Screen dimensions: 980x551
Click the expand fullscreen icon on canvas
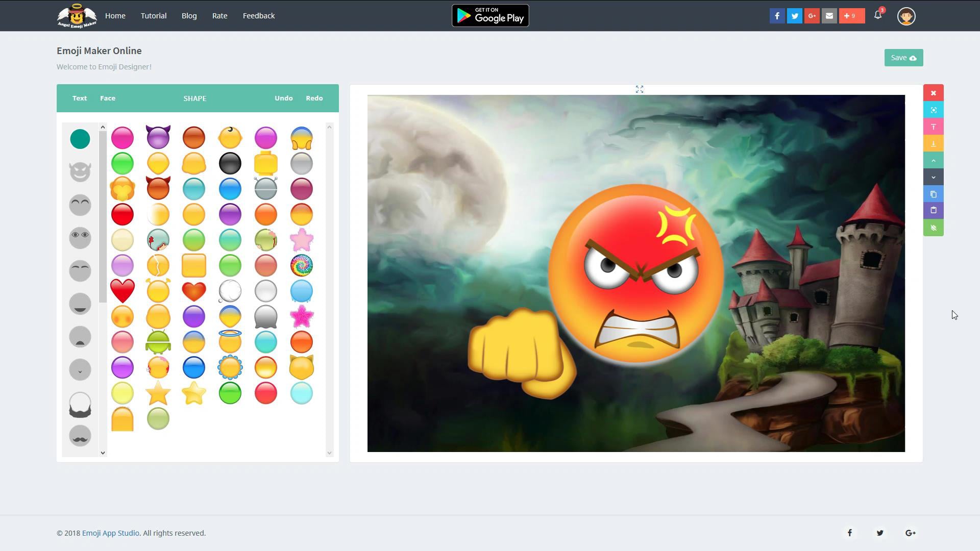[640, 89]
